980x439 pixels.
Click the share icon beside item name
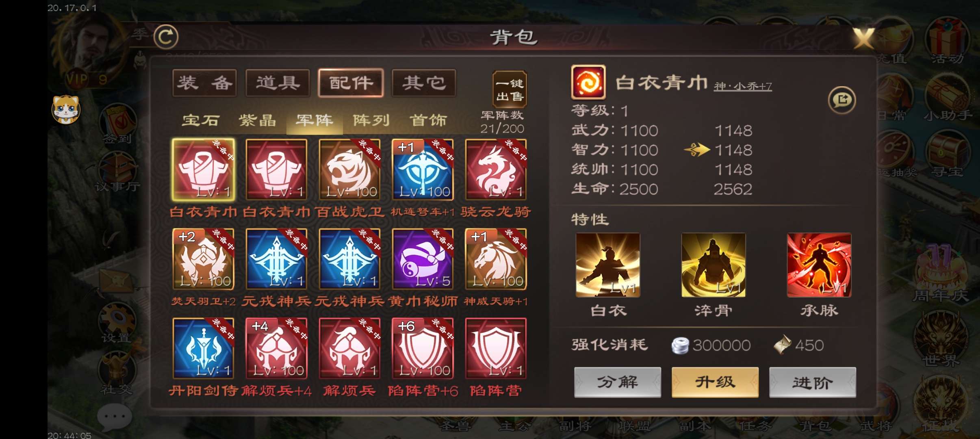[842, 100]
